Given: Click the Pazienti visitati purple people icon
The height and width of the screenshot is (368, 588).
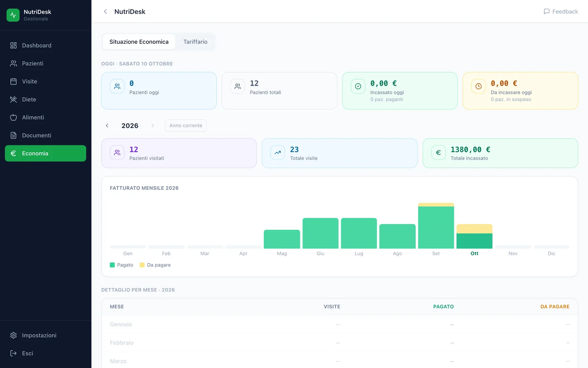Looking at the screenshot, I should 117,153.
